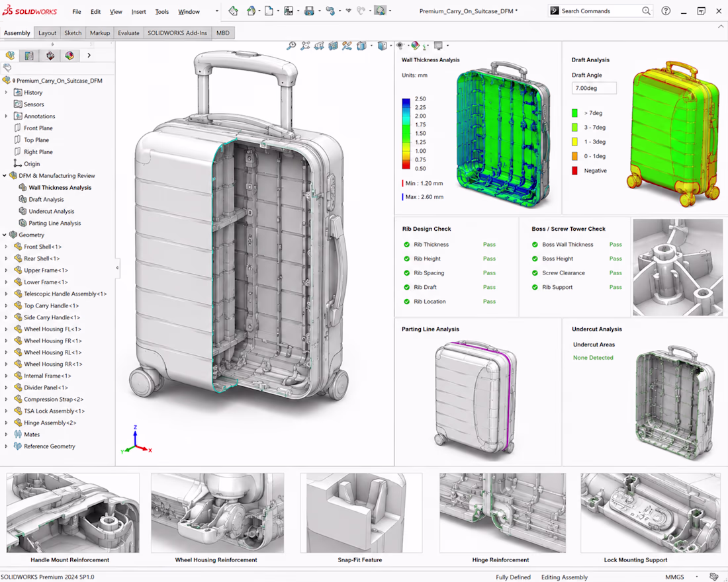Image resolution: width=728 pixels, height=582 pixels.
Task: Open the Snap-Fit Feature thumbnail
Action: tap(361, 513)
